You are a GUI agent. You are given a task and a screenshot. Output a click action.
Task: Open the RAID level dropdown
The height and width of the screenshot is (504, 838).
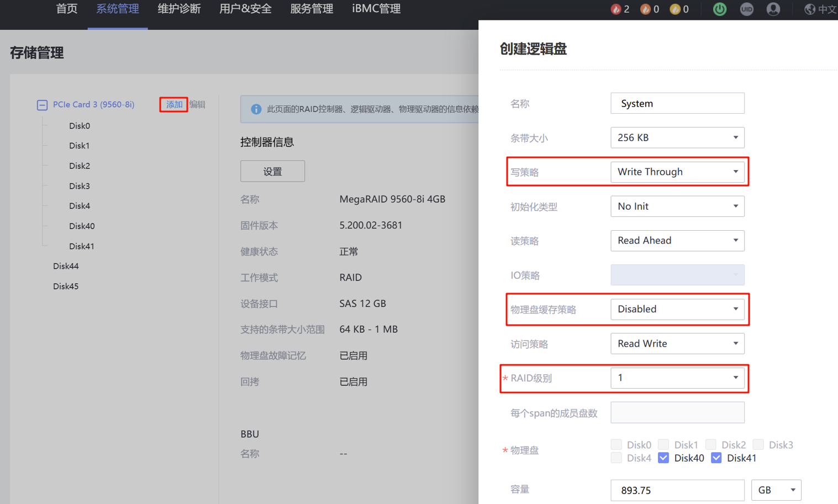pyautogui.click(x=677, y=378)
